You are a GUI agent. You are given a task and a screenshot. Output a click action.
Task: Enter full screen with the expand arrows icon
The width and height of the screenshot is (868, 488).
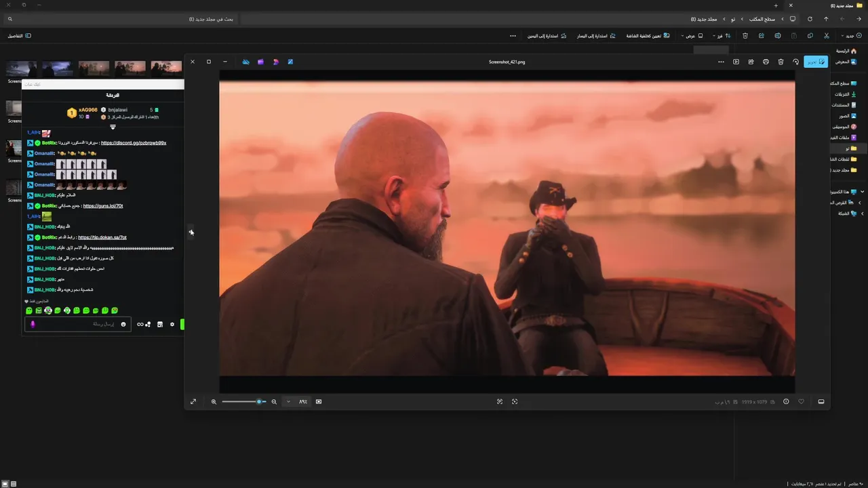[193, 402]
